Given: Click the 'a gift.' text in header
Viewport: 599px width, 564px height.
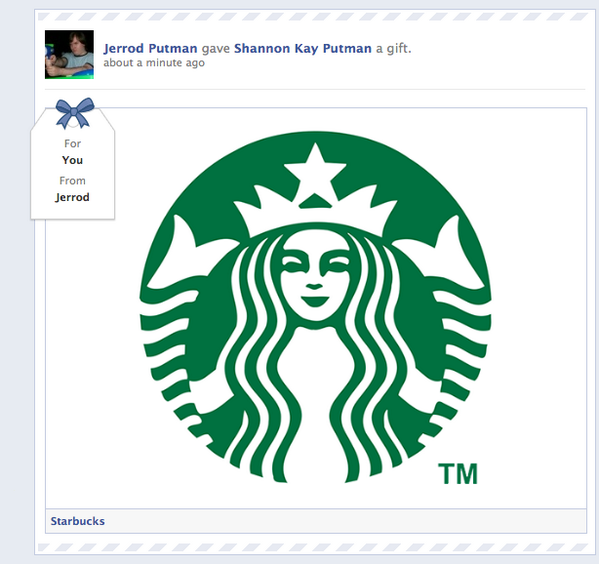Looking at the screenshot, I should pyautogui.click(x=393, y=49).
